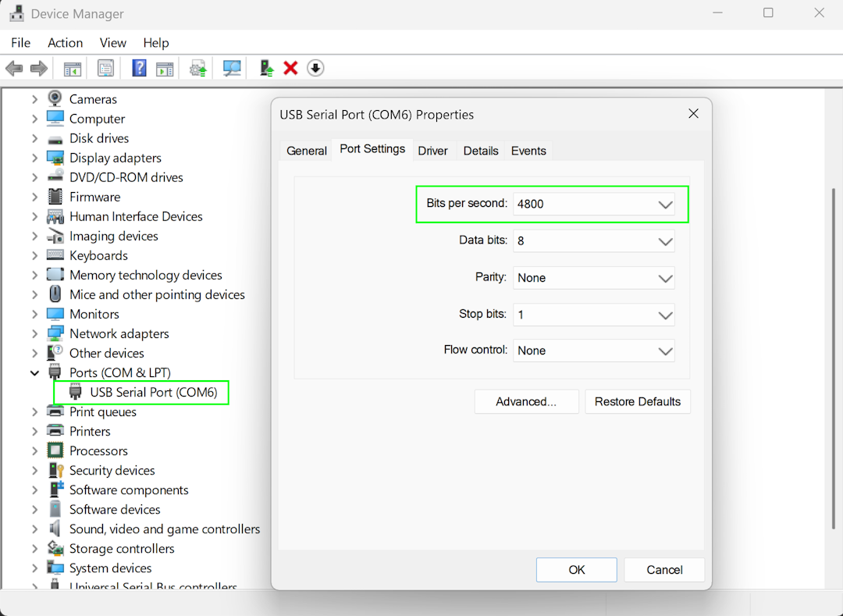843x616 pixels.
Task: Click the Back arrow in the toolbar
Action: pyautogui.click(x=14, y=69)
